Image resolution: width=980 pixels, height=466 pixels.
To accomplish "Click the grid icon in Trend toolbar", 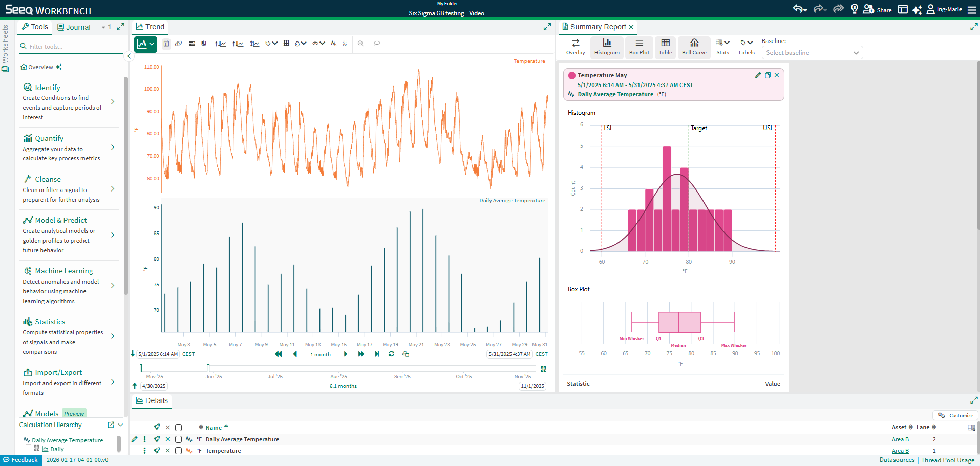I will point(286,44).
